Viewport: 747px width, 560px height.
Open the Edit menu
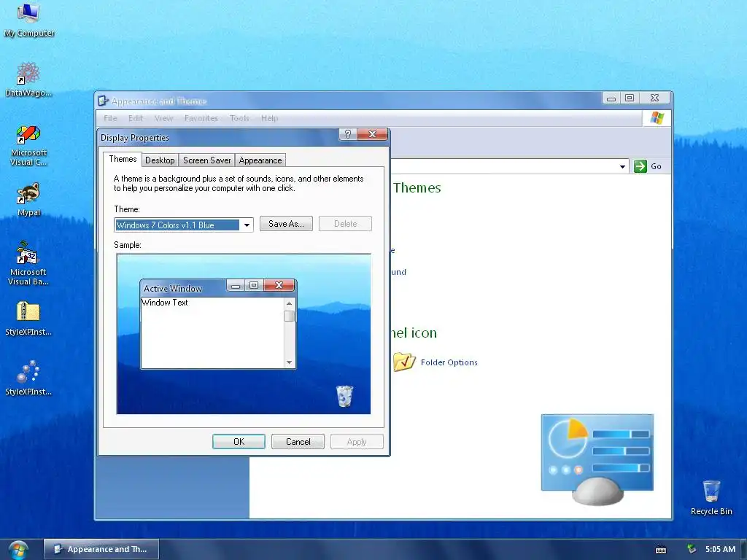(135, 118)
